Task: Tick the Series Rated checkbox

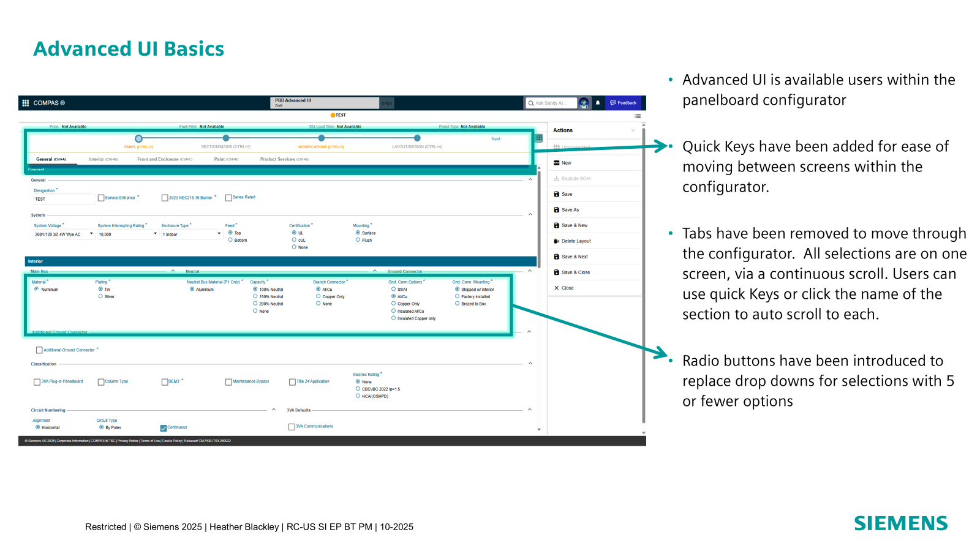Action: (228, 198)
